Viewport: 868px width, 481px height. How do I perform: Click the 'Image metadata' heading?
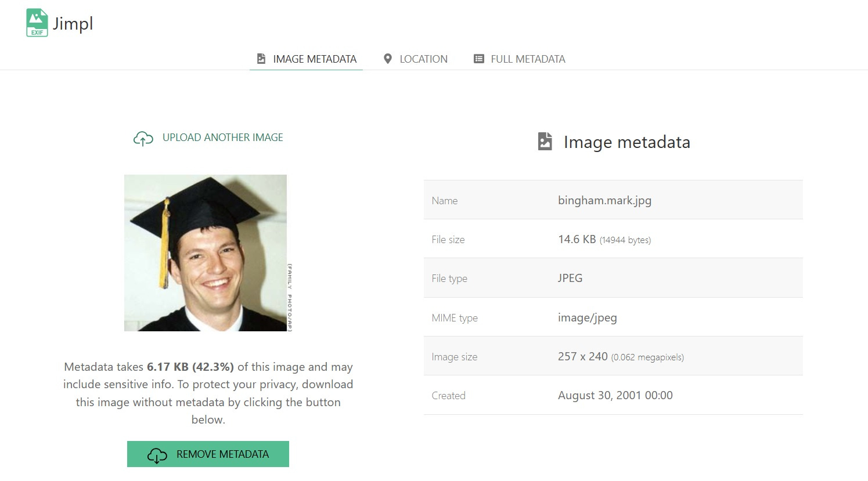pos(627,142)
